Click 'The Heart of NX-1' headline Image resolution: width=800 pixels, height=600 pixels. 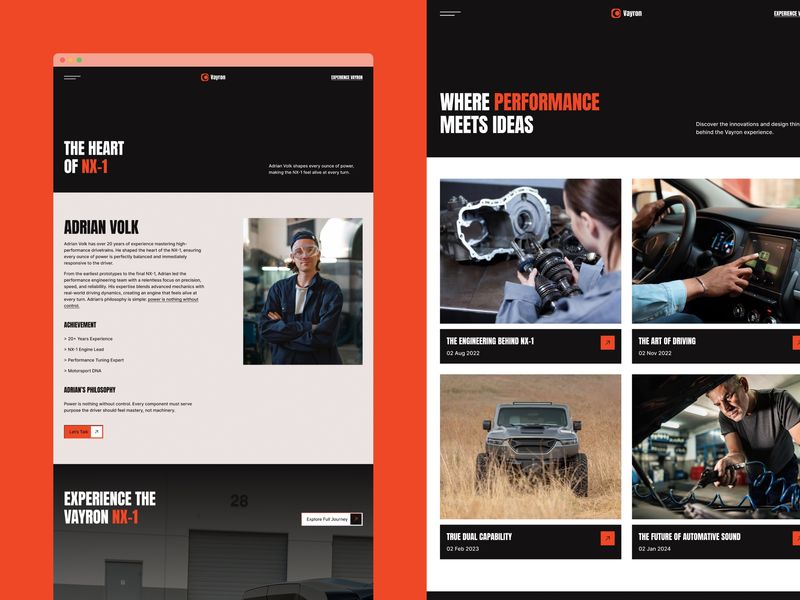pyautogui.click(x=94, y=157)
